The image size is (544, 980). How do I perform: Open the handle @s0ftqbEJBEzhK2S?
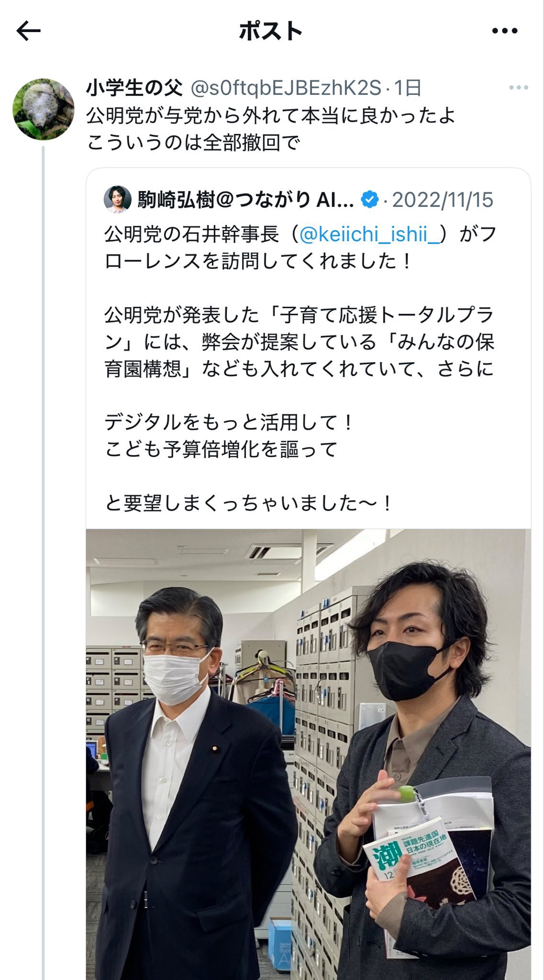(286, 88)
